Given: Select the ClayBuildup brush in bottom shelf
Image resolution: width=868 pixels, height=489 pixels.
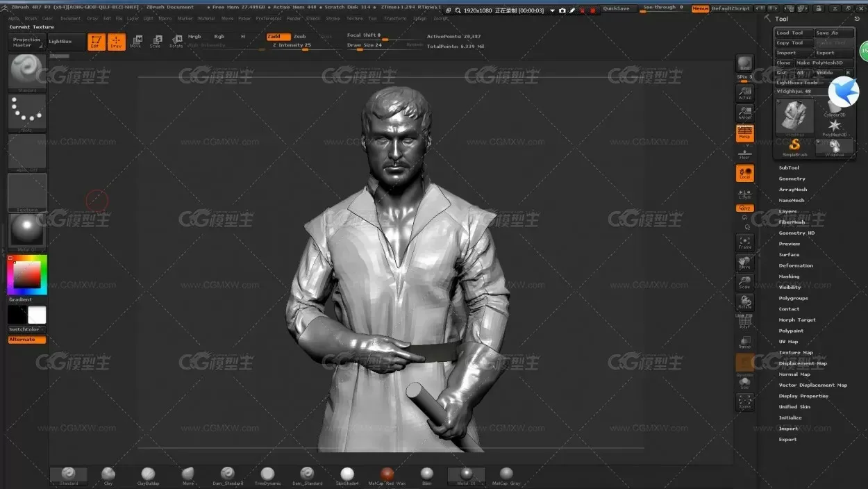Looking at the screenshot, I should [x=148, y=476].
